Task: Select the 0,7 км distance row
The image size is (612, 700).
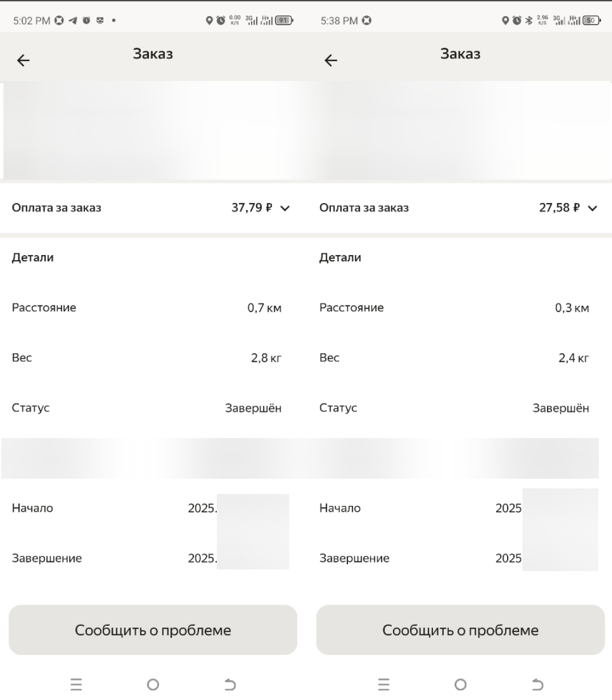Action: (153, 308)
